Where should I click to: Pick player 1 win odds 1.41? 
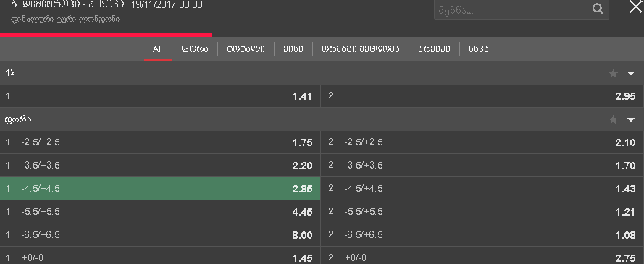pyautogui.click(x=160, y=96)
